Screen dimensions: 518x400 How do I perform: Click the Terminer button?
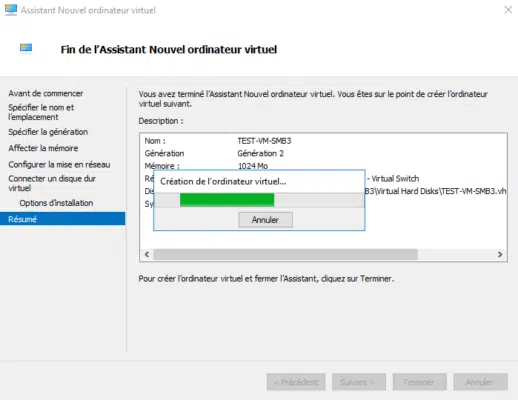(420, 382)
